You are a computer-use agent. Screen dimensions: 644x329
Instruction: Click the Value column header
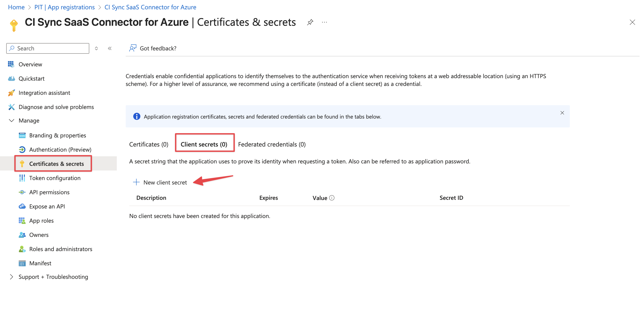click(320, 198)
